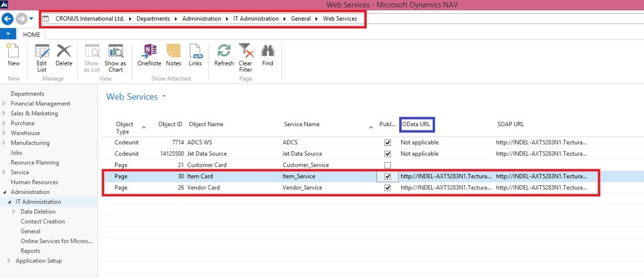Open navigation history dropdown arrow

click(x=31, y=19)
